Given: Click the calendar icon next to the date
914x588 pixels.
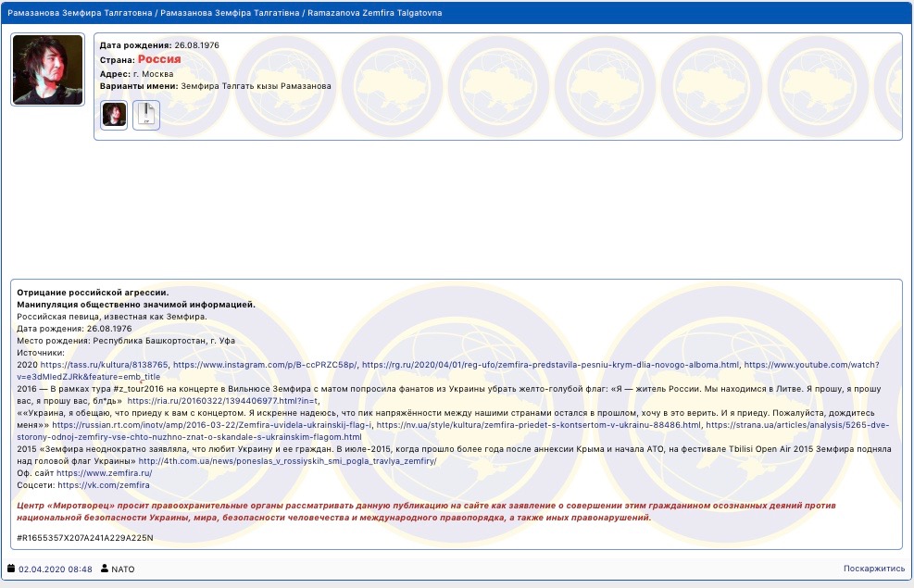Looking at the screenshot, I should tap(11, 569).
